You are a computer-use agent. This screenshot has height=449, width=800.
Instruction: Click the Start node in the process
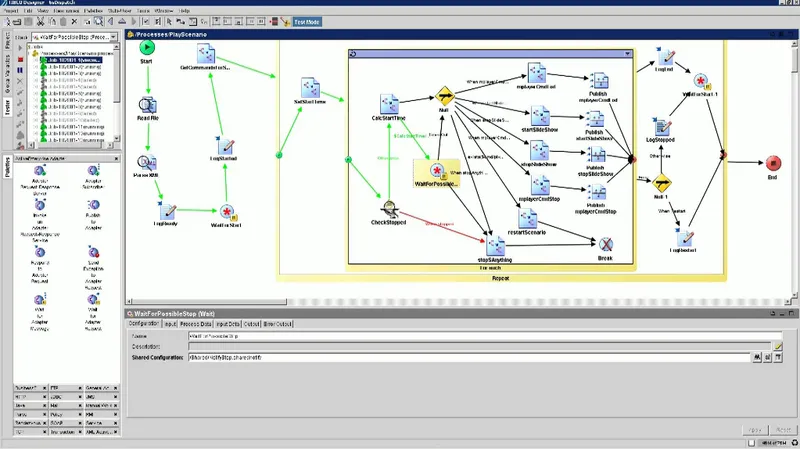point(147,47)
